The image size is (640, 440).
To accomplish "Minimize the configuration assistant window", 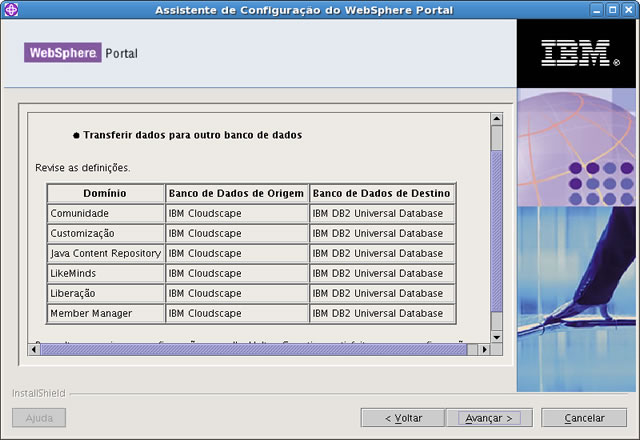I will (597, 10).
